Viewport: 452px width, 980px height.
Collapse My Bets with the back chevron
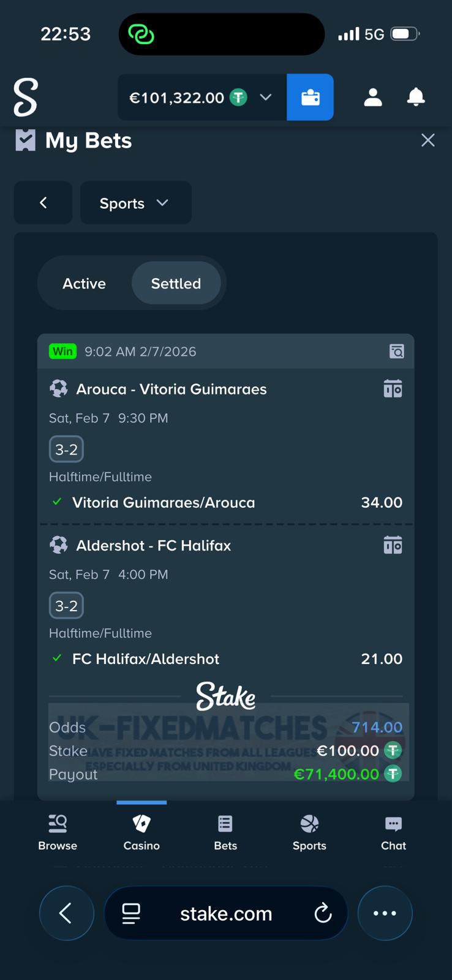(43, 203)
